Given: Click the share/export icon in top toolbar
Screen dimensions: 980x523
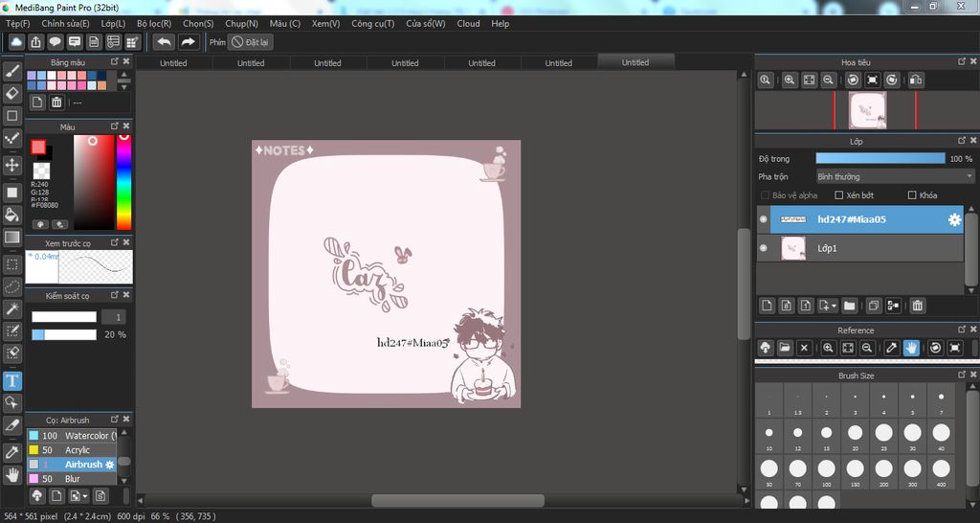Looking at the screenshot, I should (x=36, y=42).
